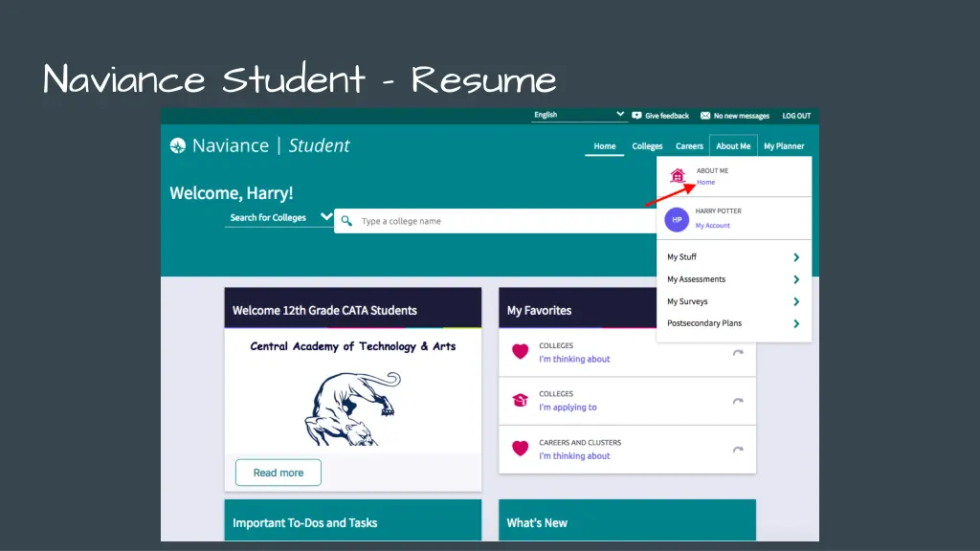Open the Search for Colleges dropdown
980x551 pixels.
pyautogui.click(x=279, y=217)
